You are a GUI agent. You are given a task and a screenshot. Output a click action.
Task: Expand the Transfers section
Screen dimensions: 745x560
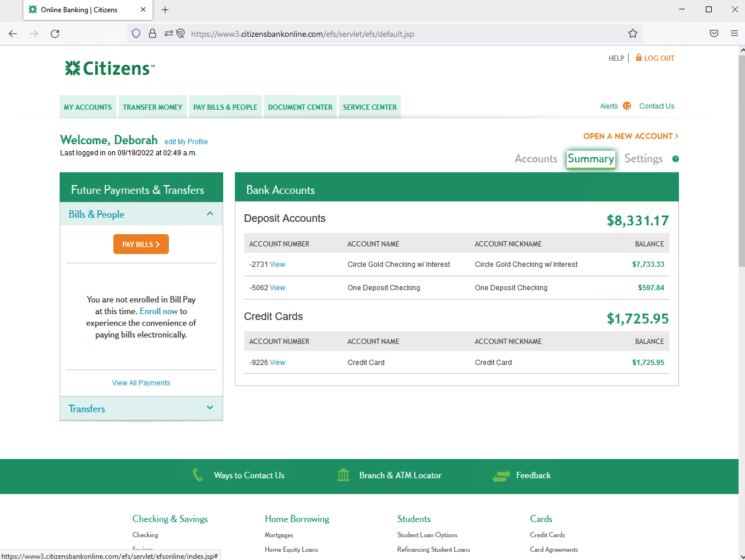point(210,408)
